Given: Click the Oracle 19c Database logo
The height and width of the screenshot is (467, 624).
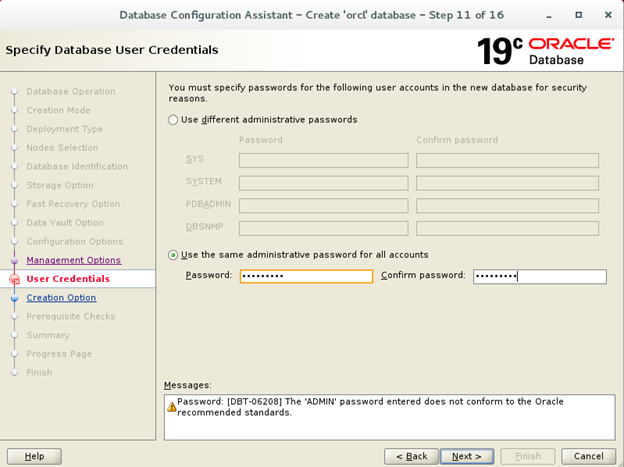Looking at the screenshot, I should 545,51.
